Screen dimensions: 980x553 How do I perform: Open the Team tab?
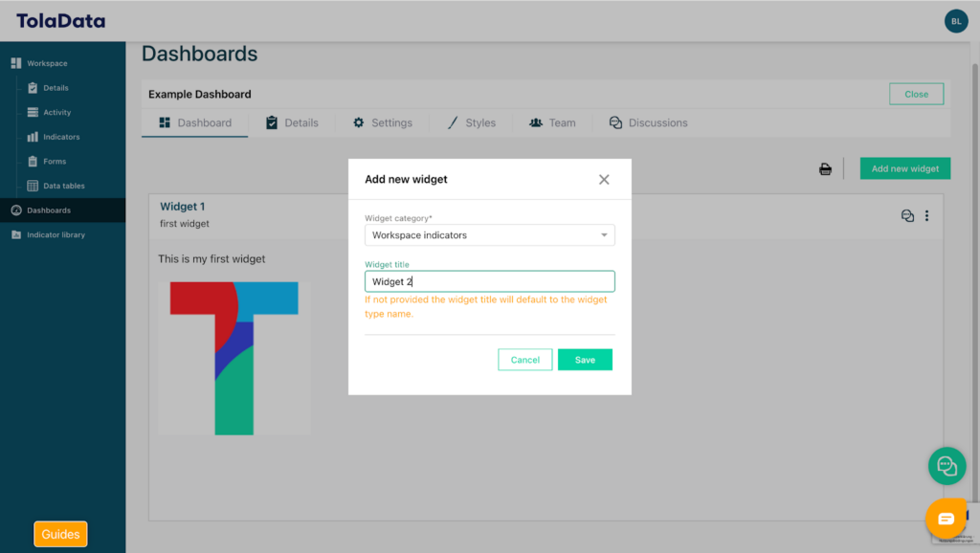tap(552, 123)
